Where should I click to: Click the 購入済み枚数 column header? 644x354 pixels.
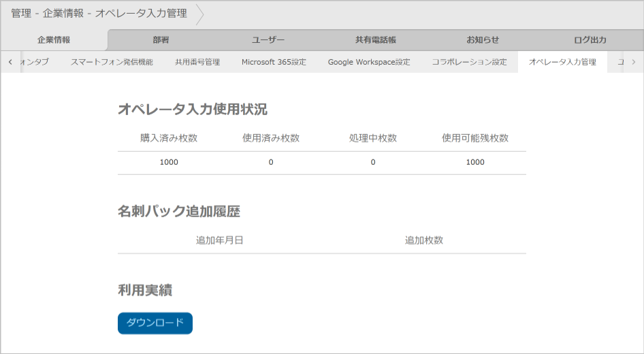pyautogui.click(x=169, y=138)
